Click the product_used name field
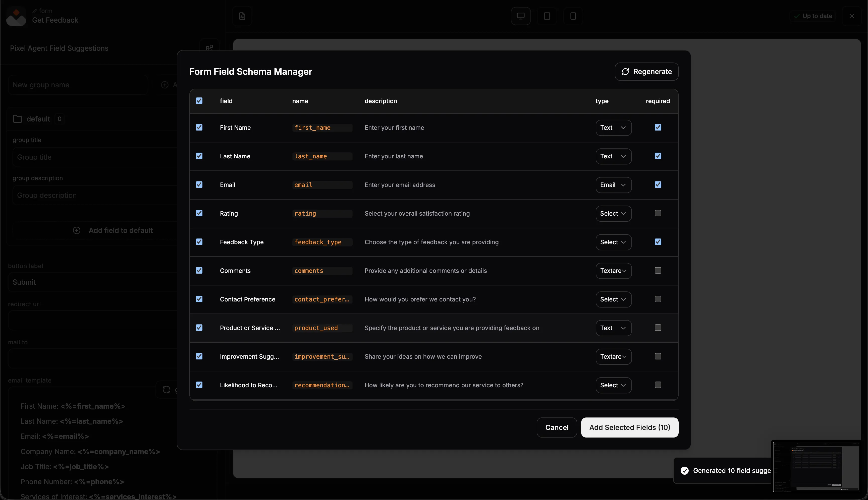Image resolution: width=868 pixels, height=500 pixels. click(x=322, y=328)
